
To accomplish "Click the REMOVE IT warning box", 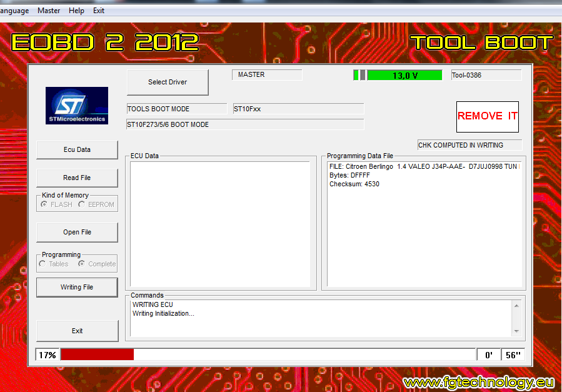I will (x=488, y=116).
